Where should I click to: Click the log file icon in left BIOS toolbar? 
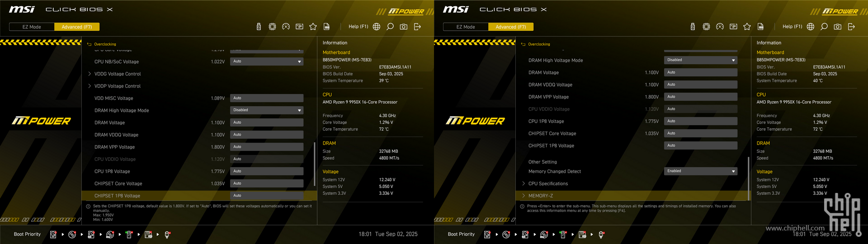pos(326,27)
